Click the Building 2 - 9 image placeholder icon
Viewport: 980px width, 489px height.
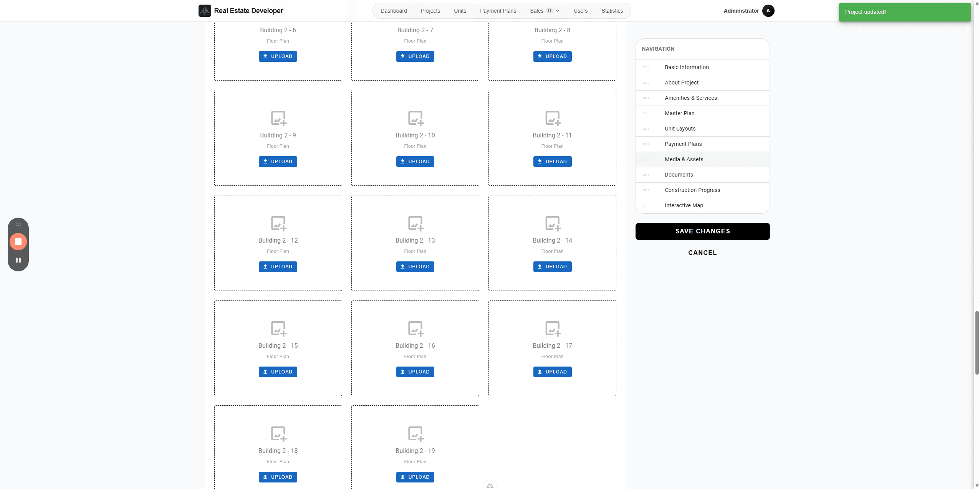pos(278,118)
